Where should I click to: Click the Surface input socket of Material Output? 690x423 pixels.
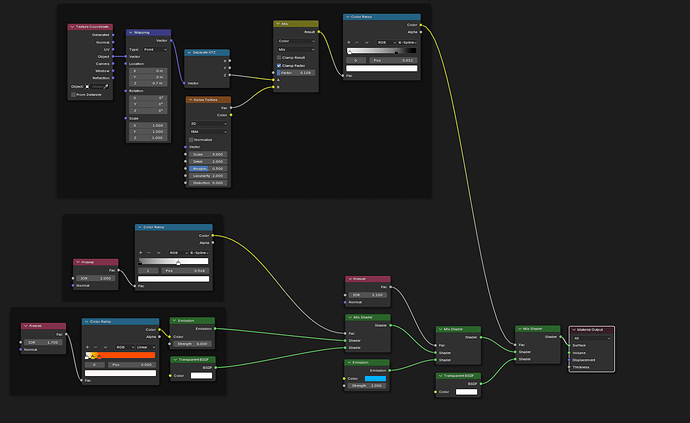pos(569,346)
